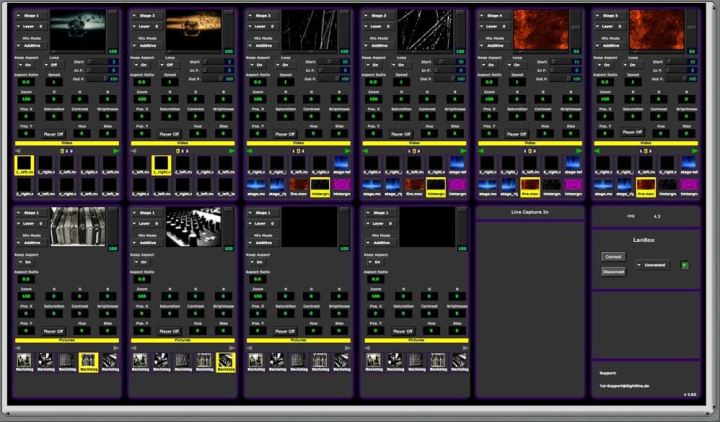Select first Backstage picture in fourth pictures panel
720x422 pixels.
point(372,360)
